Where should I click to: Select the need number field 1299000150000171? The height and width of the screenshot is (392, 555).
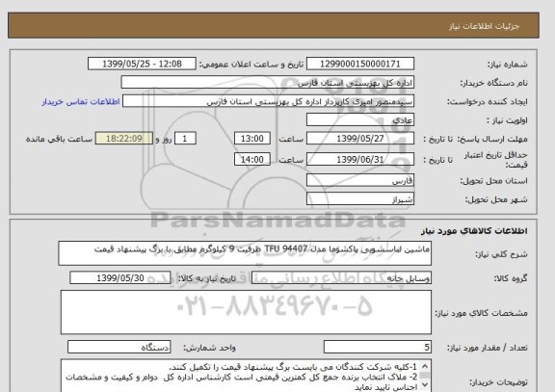360,64
